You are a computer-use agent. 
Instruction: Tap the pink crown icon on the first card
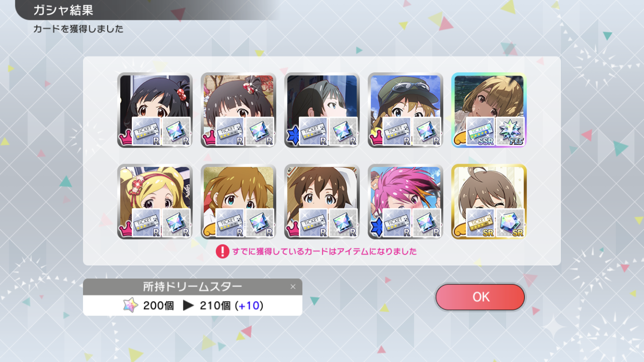coord(125,139)
